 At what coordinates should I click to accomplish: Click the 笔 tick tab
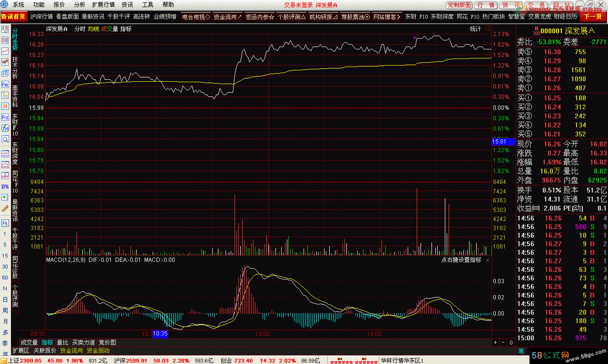pyautogui.click(x=521, y=351)
